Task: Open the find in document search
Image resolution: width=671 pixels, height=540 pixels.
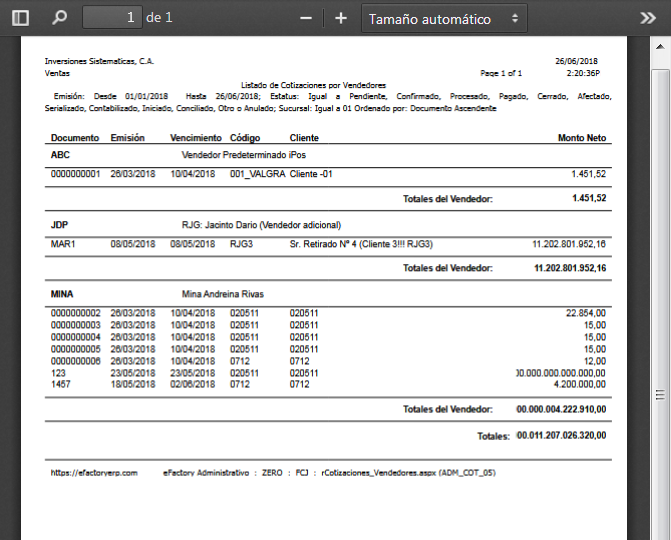Action: [60, 18]
